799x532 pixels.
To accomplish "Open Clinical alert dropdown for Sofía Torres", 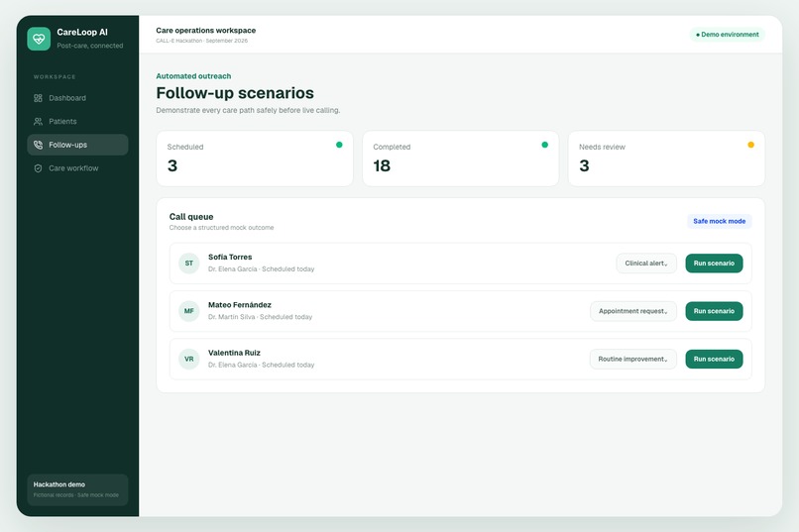I will point(646,264).
